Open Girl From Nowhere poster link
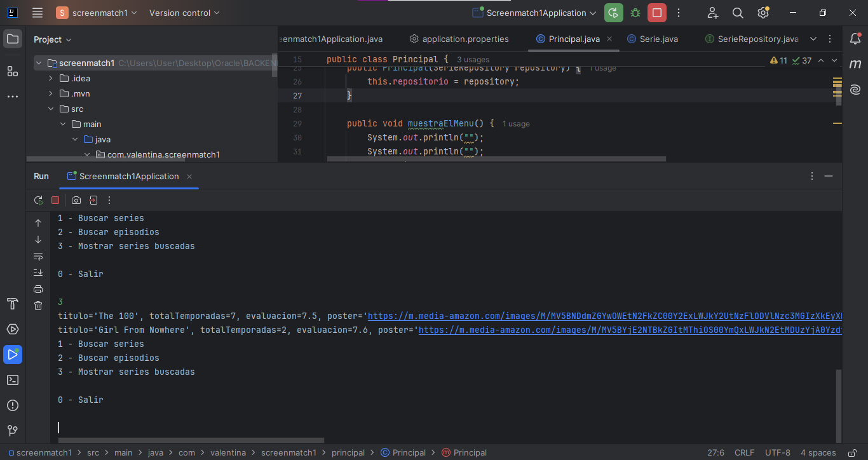Screen dimensions: 868x460 tap(630, 330)
